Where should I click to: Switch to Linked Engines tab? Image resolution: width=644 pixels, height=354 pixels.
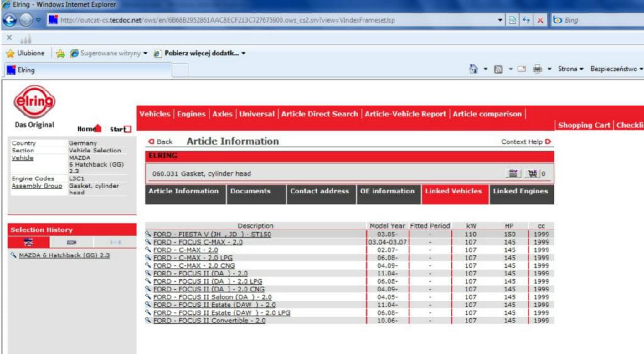(521, 194)
